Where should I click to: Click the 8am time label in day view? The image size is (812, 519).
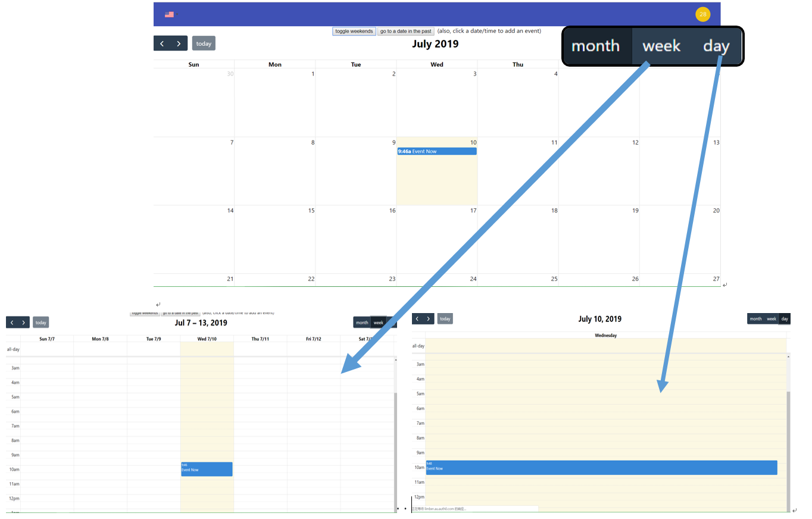pyautogui.click(x=420, y=437)
